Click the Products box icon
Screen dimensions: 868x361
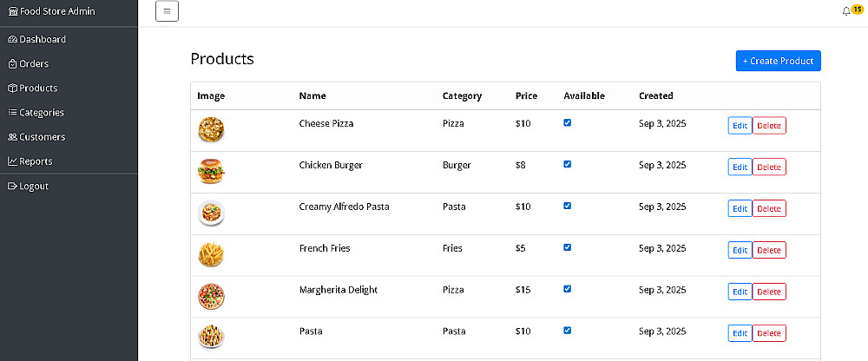pos(12,89)
